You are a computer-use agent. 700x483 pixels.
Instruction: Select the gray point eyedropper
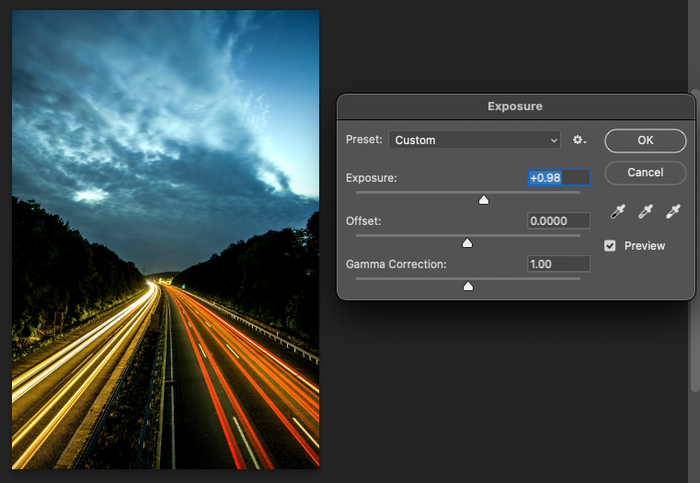tap(646, 212)
